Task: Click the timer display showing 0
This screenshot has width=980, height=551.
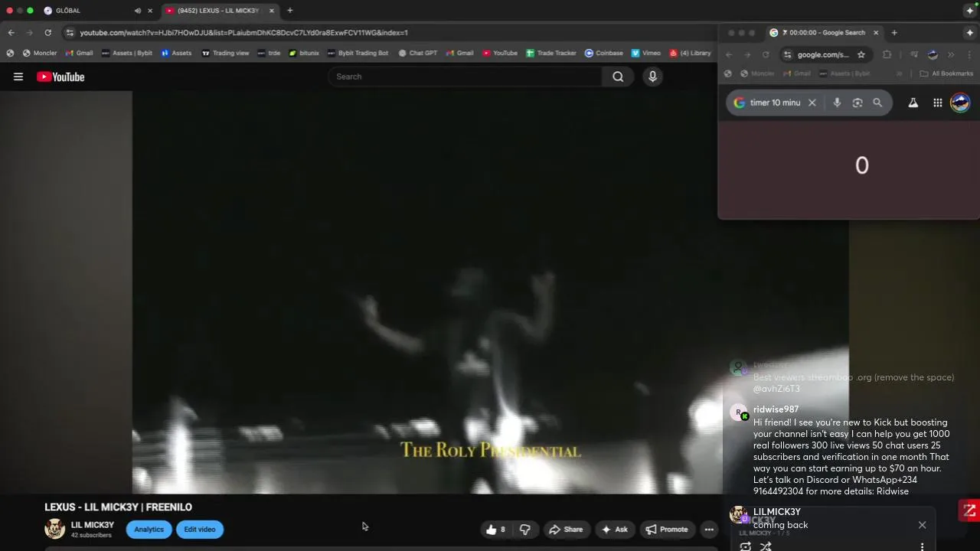Action: click(862, 165)
